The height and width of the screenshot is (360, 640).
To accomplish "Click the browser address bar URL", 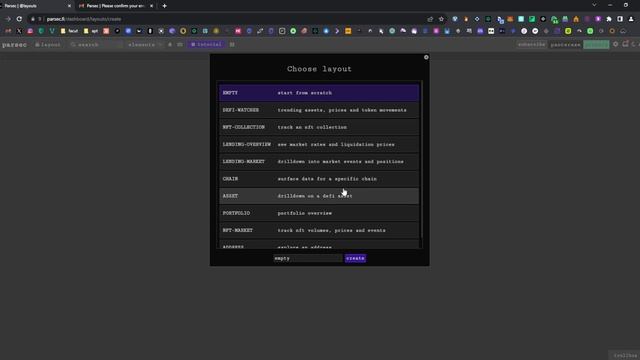I will [x=84, y=19].
